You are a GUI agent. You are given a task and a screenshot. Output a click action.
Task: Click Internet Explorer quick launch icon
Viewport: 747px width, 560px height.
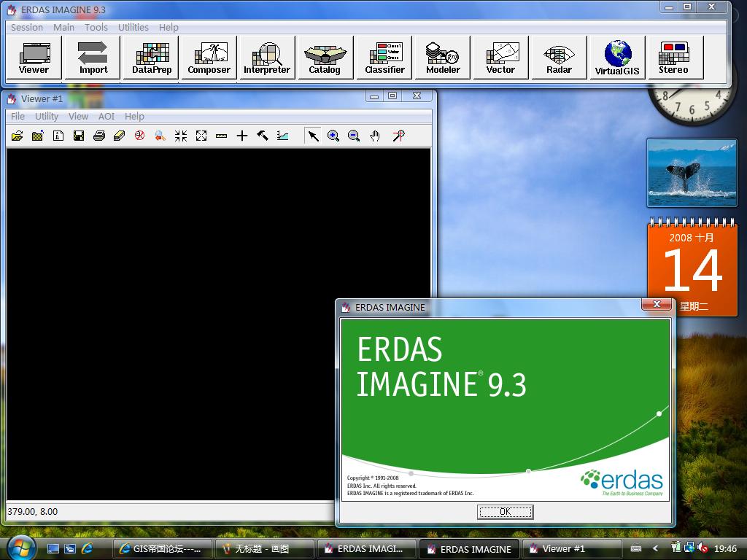click(88, 549)
